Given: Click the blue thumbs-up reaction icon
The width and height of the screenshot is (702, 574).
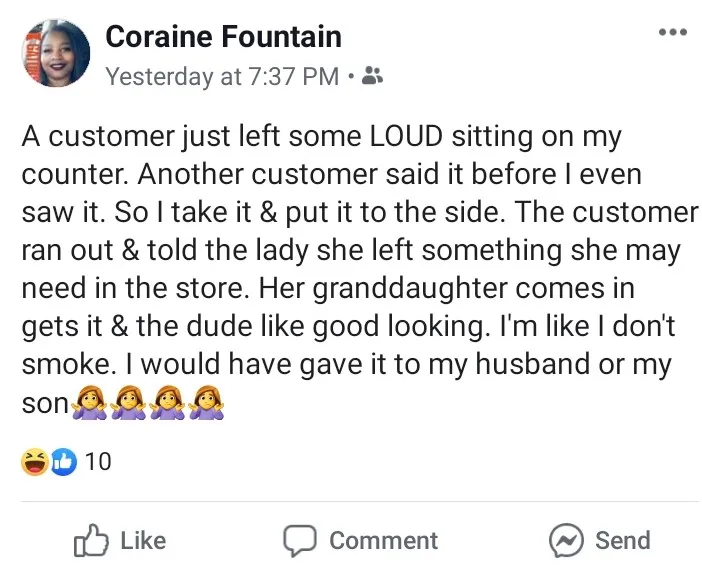Looking at the screenshot, I should point(62,461).
